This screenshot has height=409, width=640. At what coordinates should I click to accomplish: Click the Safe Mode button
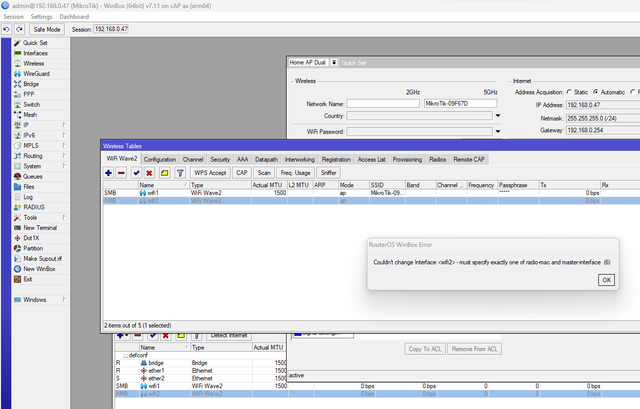47,29
